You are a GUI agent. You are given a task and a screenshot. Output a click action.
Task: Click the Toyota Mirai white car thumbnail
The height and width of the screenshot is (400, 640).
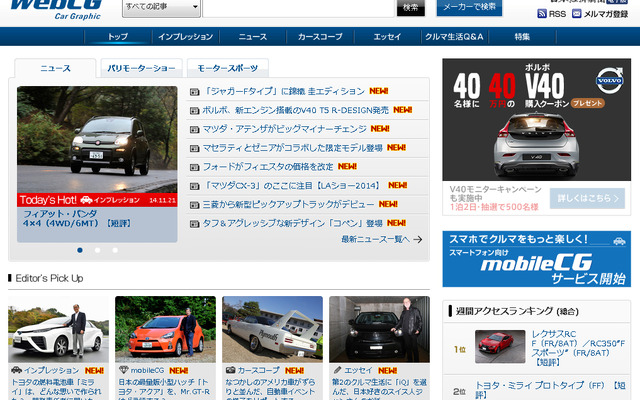(58, 329)
